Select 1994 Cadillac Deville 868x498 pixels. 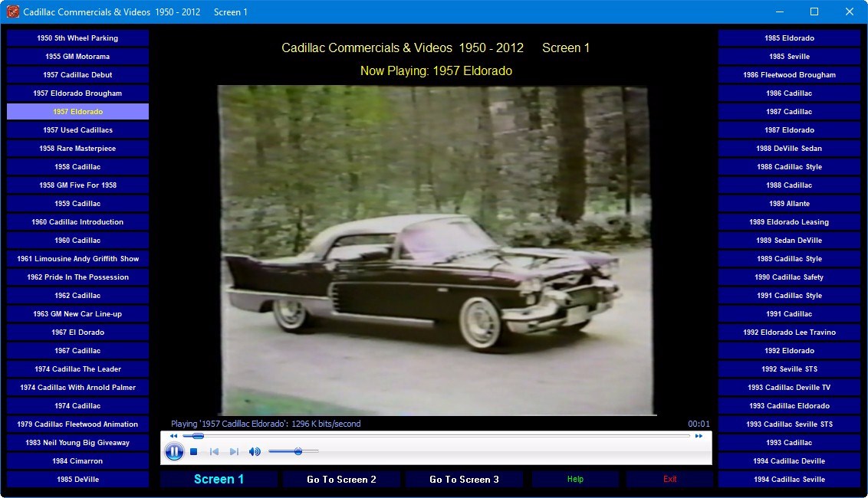tap(789, 461)
